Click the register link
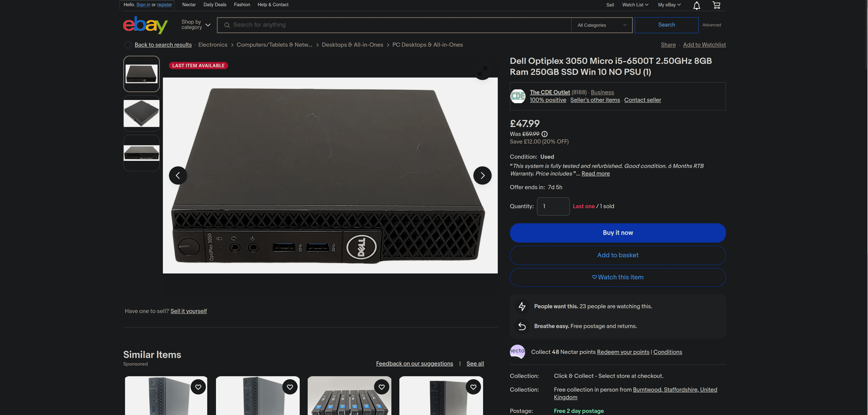This screenshot has height=415, width=868. pyautogui.click(x=164, y=5)
